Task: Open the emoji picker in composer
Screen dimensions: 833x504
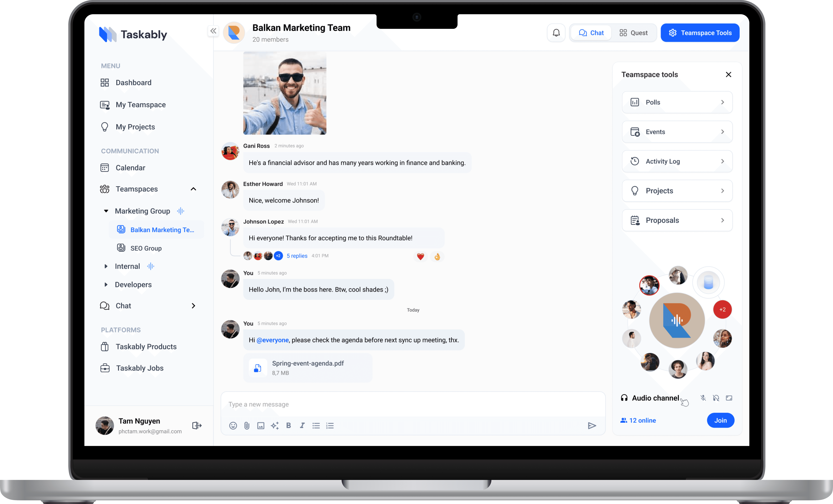Action: pyautogui.click(x=233, y=426)
